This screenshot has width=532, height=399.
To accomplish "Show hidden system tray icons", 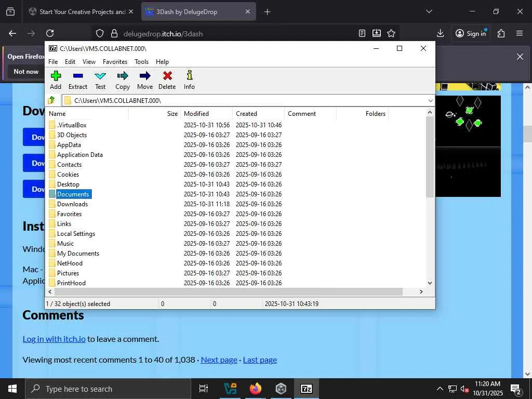I will pyautogui.click(x=440, y=389).
